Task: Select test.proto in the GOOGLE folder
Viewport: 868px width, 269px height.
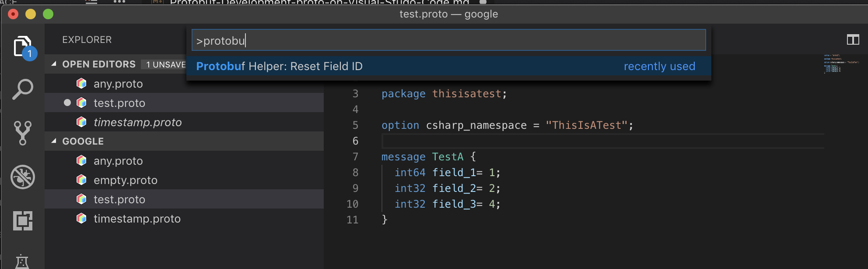Action: [119, 199]
